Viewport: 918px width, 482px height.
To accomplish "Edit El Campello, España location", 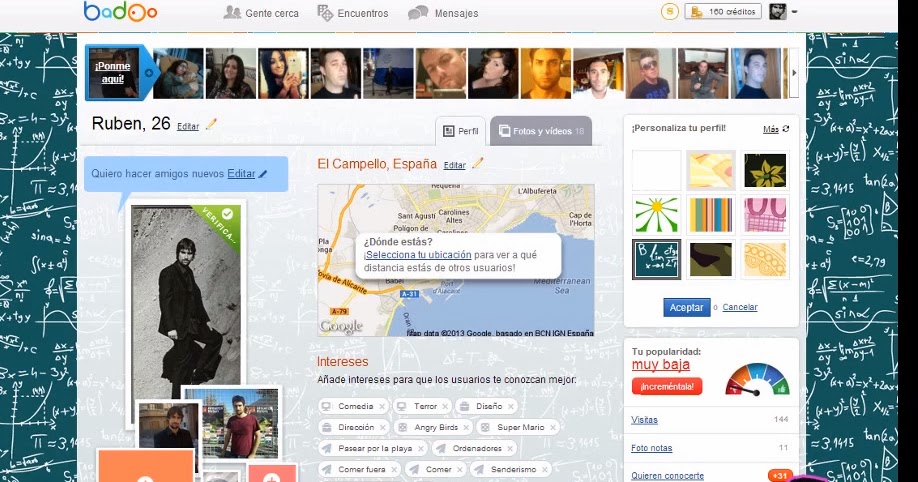I will coord(454,166).
